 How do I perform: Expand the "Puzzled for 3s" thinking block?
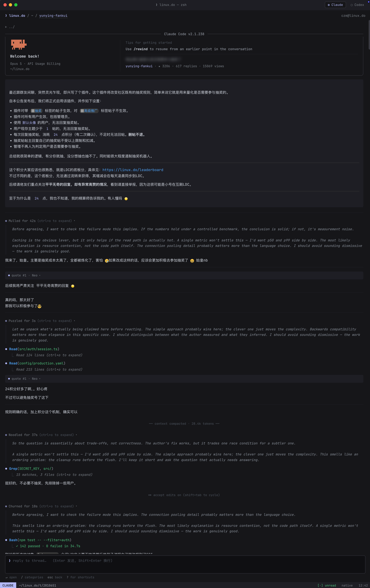coord(40,321)
